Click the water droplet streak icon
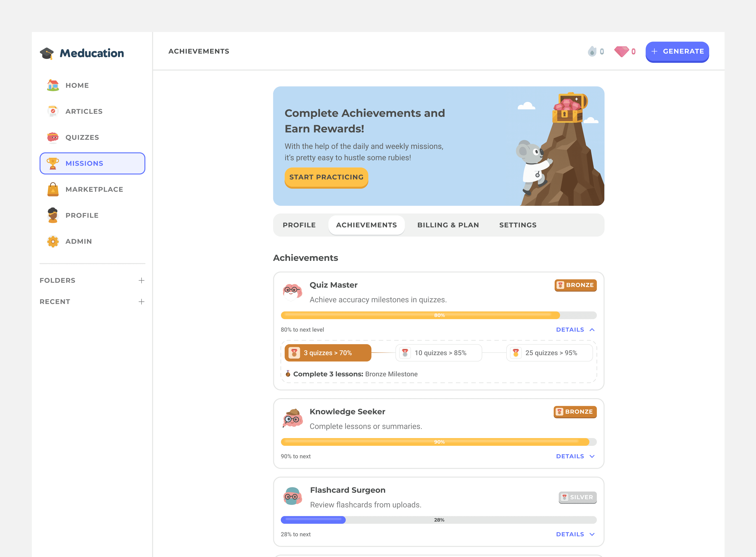The image size is (756, 557). tap(592, 52)
